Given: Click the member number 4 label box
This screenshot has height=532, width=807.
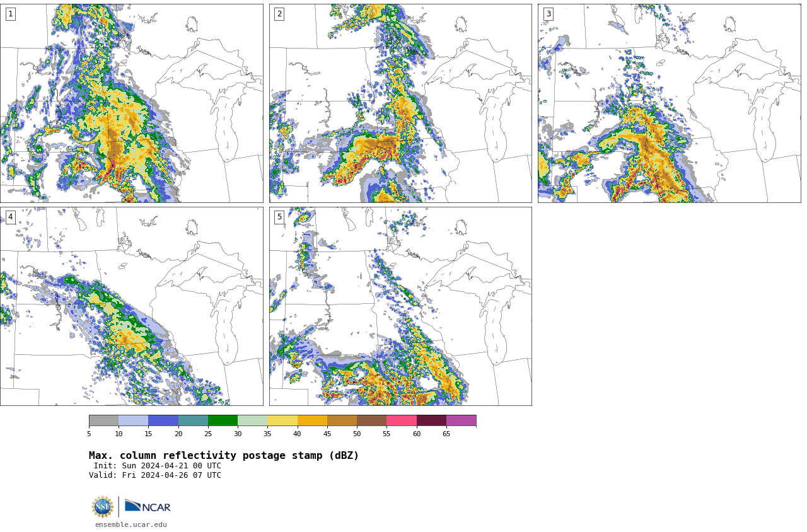Looking at the screenshot, I should (x=11, y=217).
